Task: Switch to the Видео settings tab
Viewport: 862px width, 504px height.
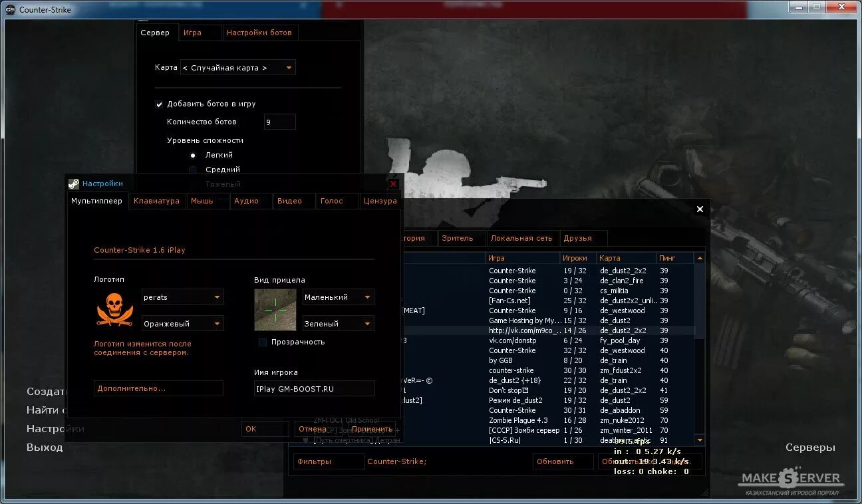Action: click(295, 201)
